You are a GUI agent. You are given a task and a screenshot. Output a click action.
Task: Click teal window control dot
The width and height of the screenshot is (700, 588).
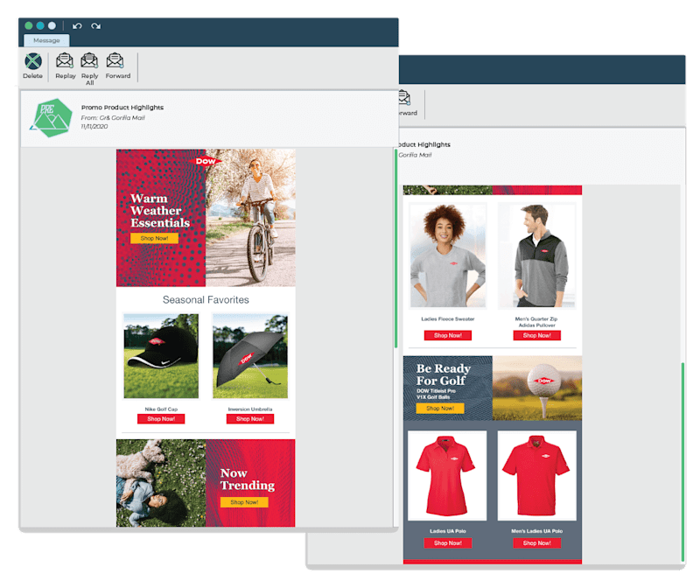coord(40,26)
